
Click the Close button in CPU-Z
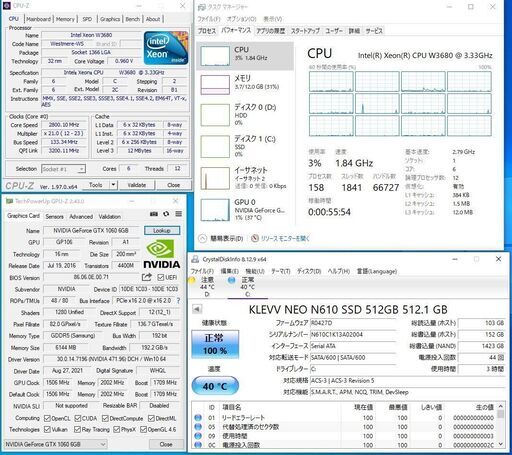tap(174, 185)
